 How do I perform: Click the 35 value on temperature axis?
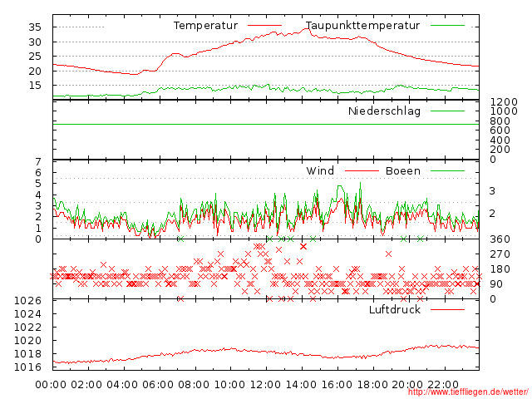point(35,27)
